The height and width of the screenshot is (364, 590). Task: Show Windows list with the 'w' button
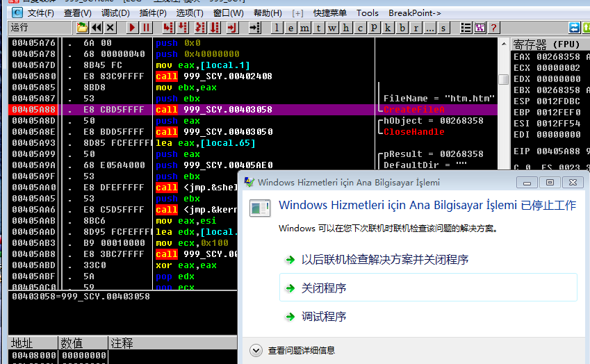[332, 28]
